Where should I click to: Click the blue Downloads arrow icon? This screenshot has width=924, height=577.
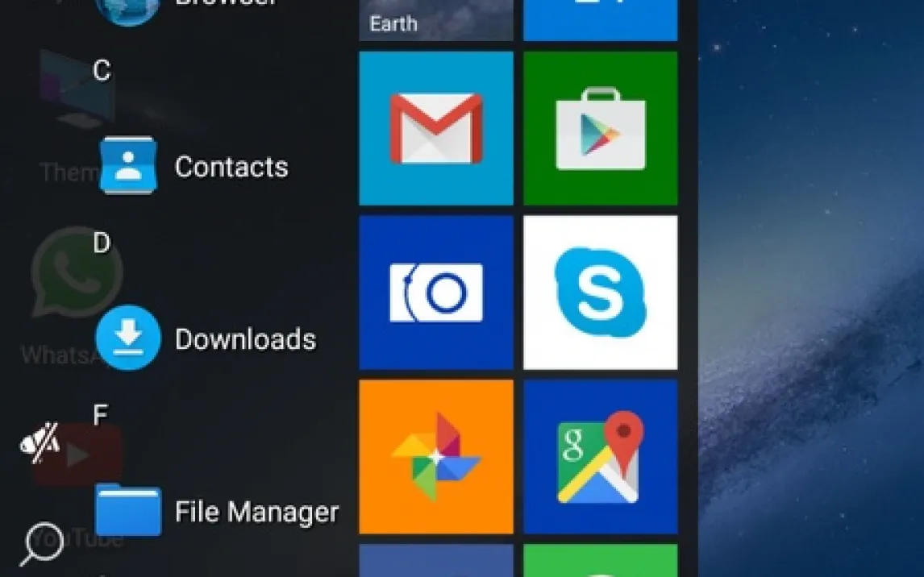coord(127,338)
